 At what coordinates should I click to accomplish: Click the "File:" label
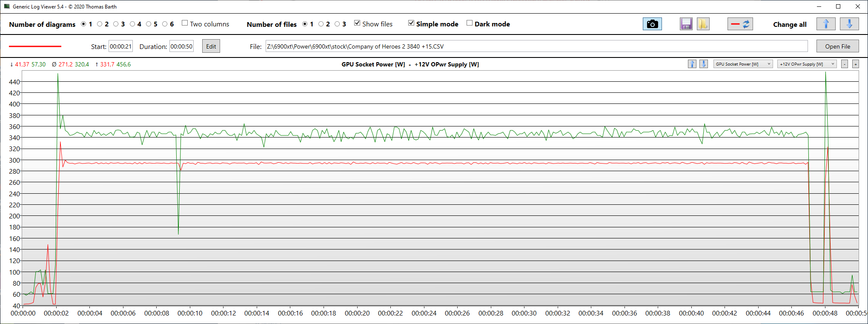coord(256,46)
